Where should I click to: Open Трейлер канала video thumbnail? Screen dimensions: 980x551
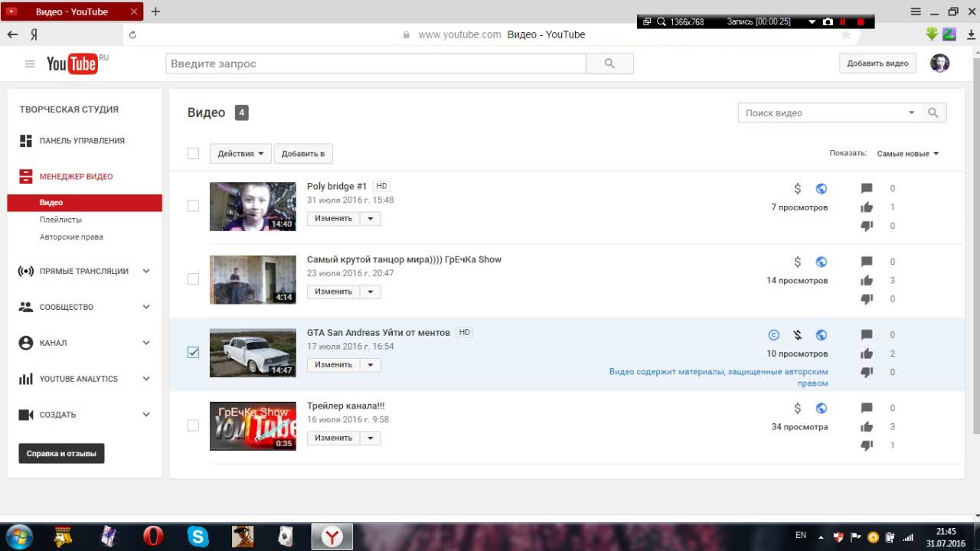coord(253,426)
